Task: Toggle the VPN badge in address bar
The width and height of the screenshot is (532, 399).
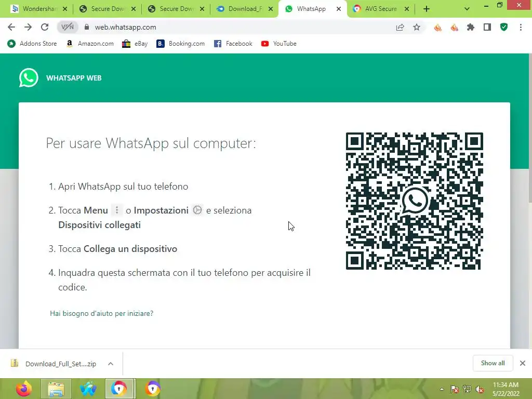Action: [x=67, y=27]
